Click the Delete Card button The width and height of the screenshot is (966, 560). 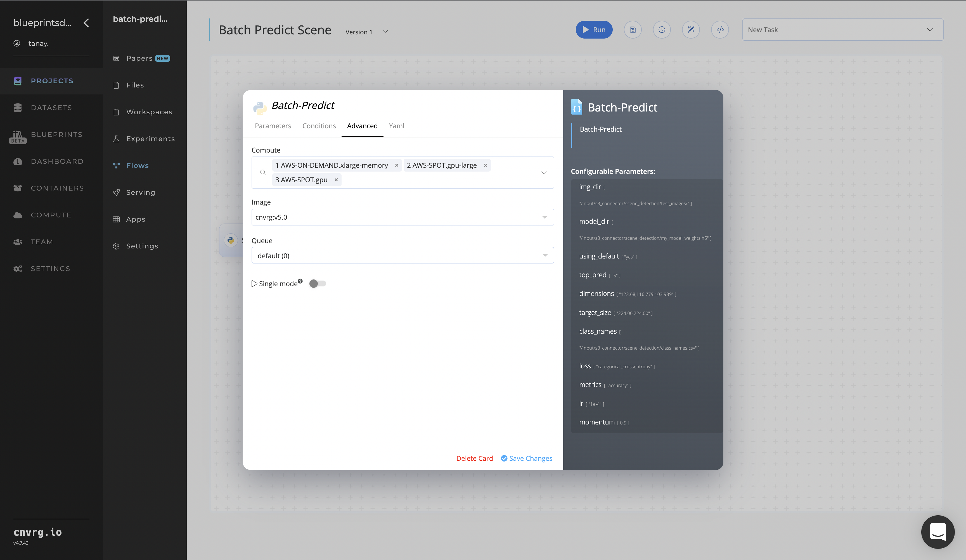[475, 458]
